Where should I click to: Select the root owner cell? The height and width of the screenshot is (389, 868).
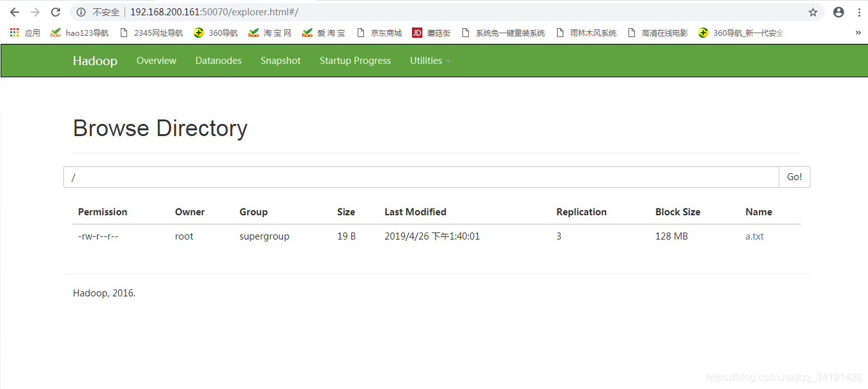point(184,236)
